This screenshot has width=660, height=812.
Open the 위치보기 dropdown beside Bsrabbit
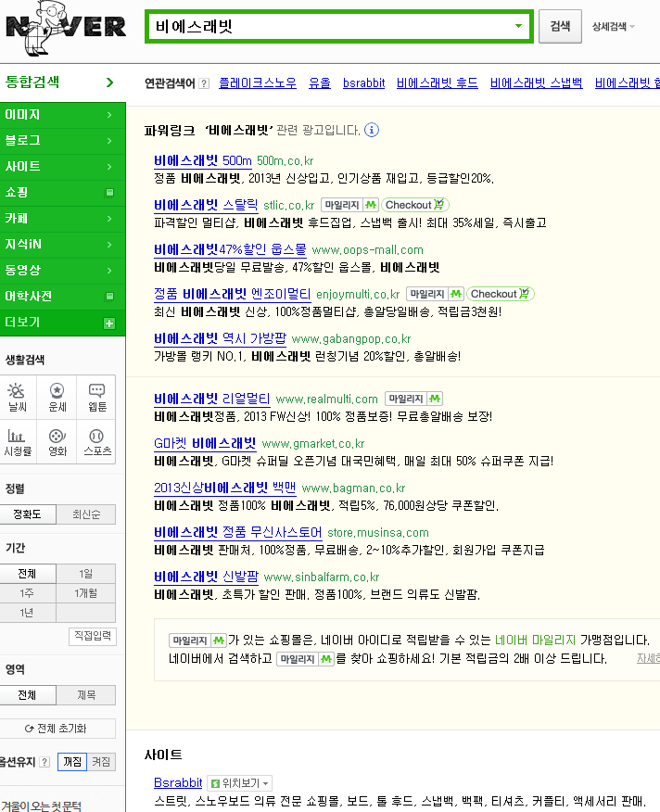click(x=240, y=783)
